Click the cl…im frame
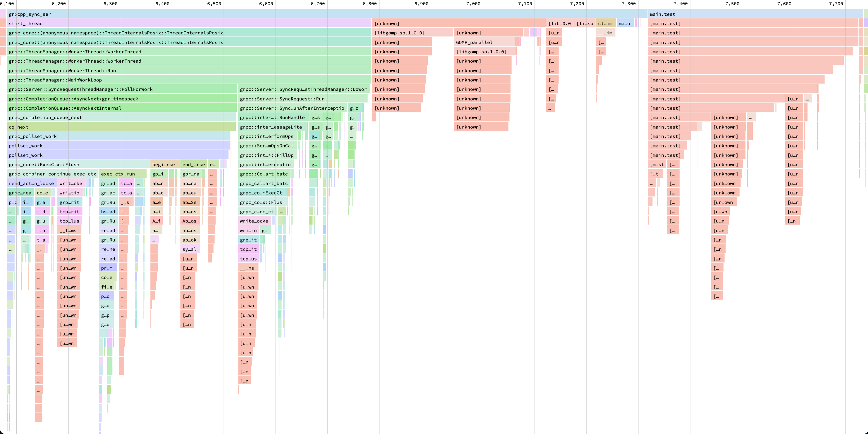This screenshot has width=868, height=434. point(606,24)
